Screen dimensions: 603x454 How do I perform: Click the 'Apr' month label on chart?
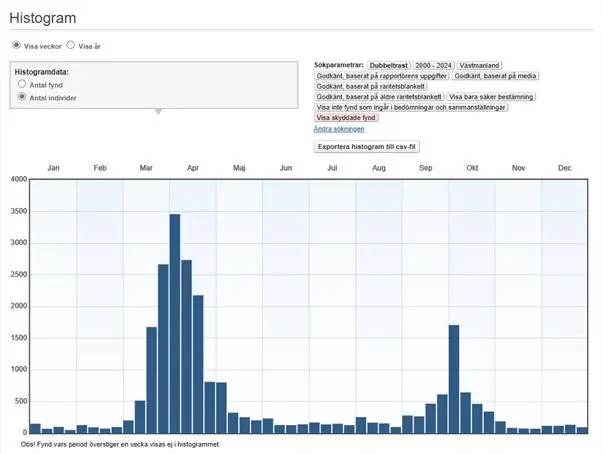[x=193, y=168]
